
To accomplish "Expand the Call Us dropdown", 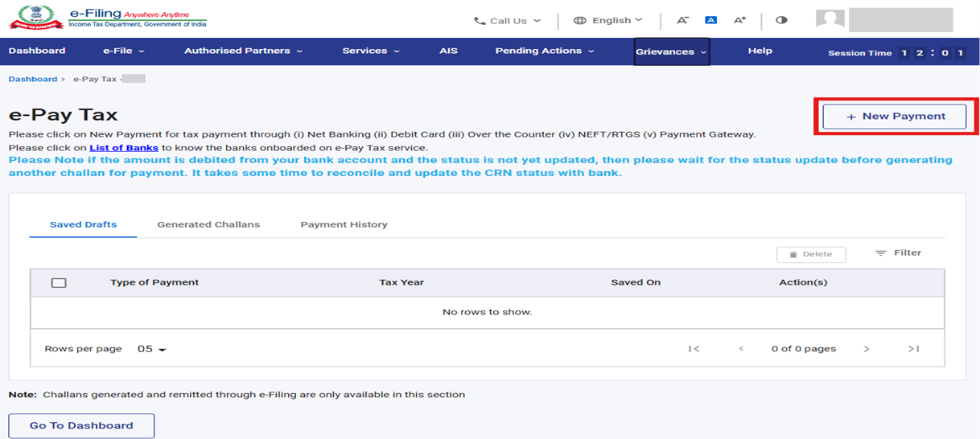I will pyautogui.click(x=507, y=21).
